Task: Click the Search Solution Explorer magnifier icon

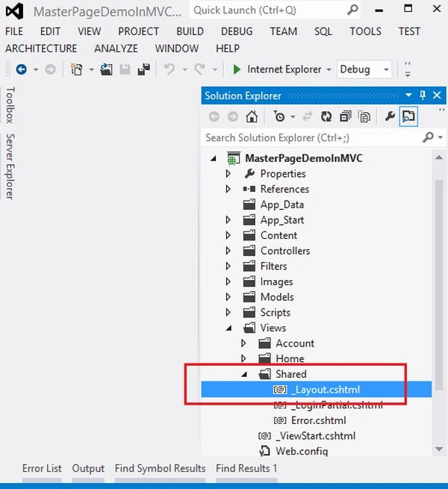Action: coord(428,137)
